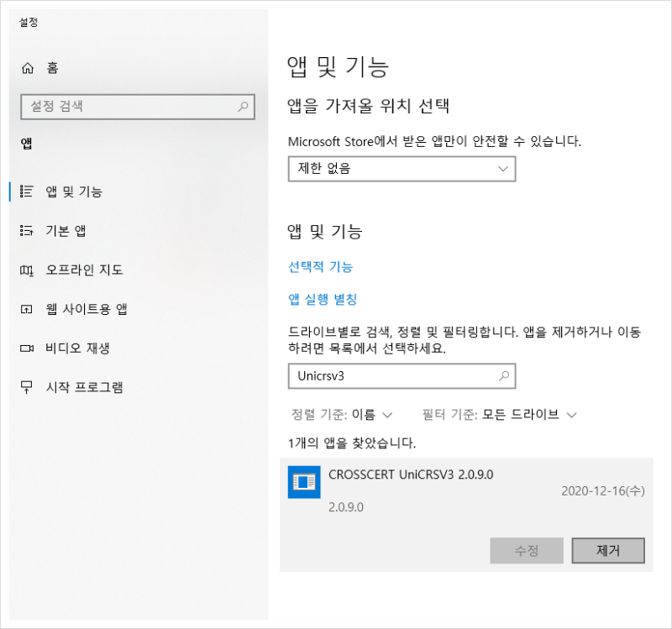Click the 홈 (Home) icon in sidebar
The height and width of the screenshot is (629, 672).
(27, 68)
